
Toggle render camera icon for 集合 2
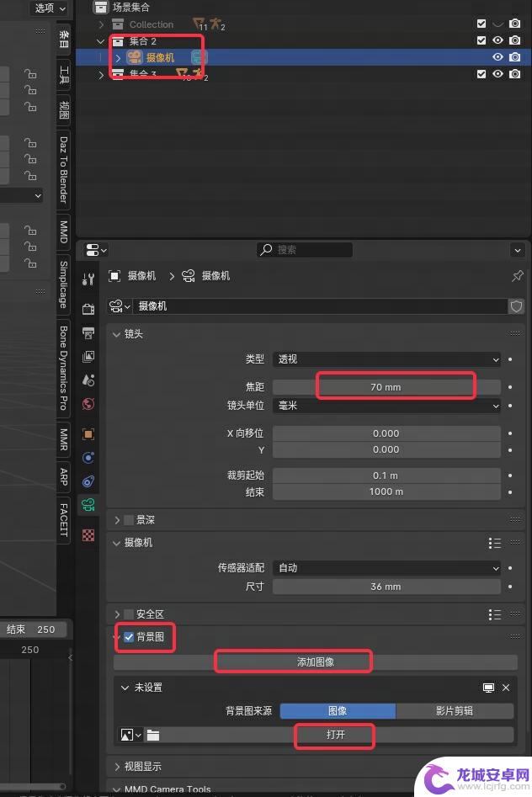pos(514,40)
